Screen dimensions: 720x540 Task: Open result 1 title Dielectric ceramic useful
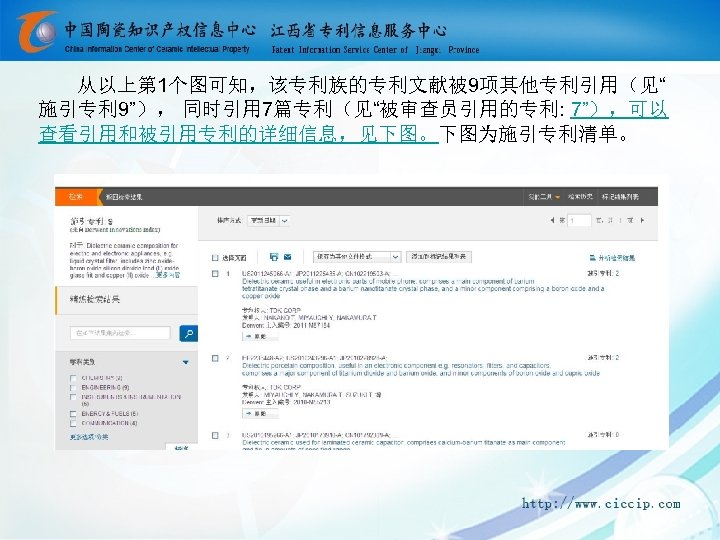tap(423, 288)
